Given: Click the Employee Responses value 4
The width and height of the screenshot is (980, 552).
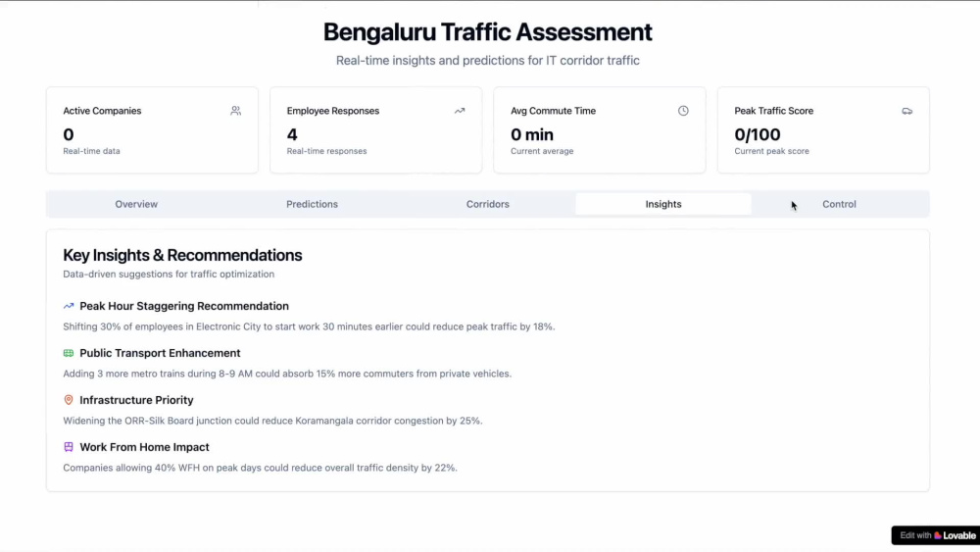Looking at the screenshot, I should point(292,134).
